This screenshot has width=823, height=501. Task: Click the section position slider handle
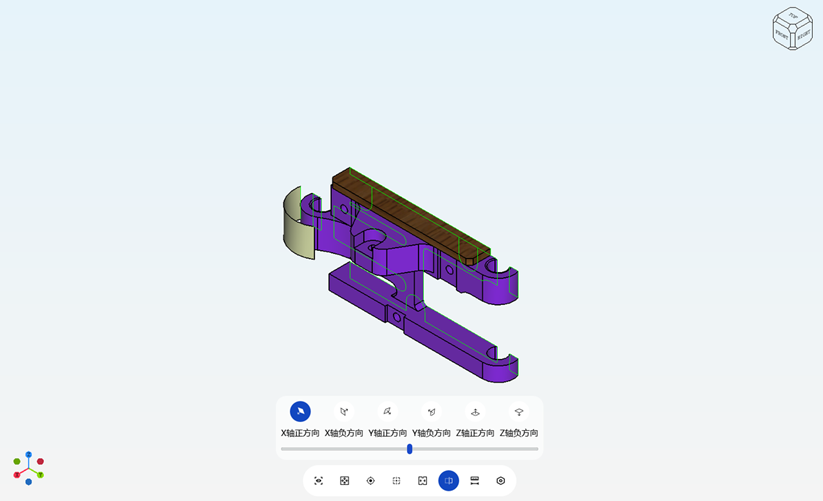coord(410,449)
